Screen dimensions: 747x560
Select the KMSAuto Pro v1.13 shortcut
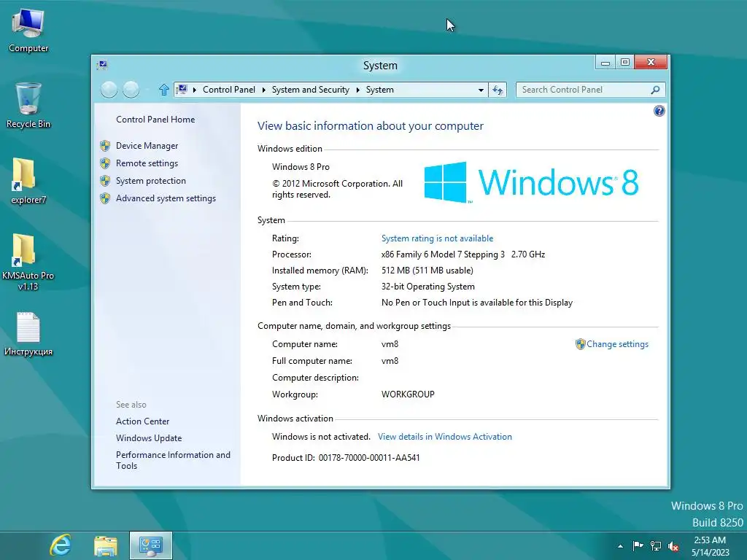tap(28, 262)
